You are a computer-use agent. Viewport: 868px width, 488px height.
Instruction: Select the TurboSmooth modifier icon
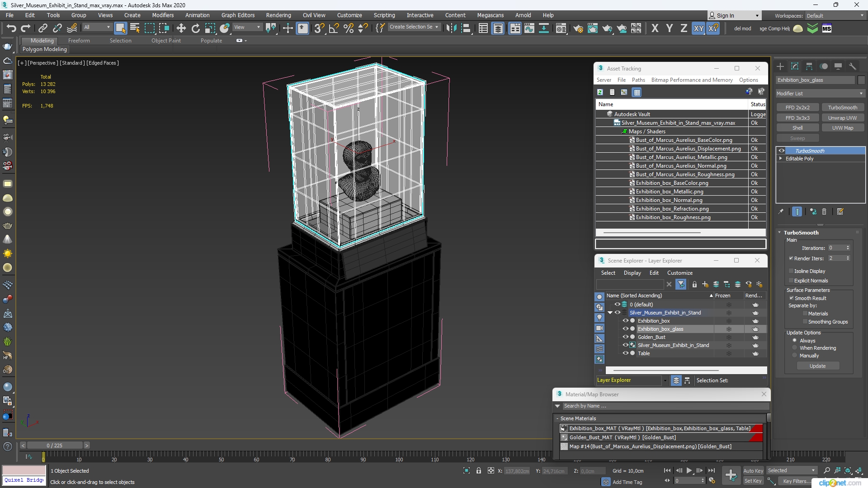tap(782, 150)
